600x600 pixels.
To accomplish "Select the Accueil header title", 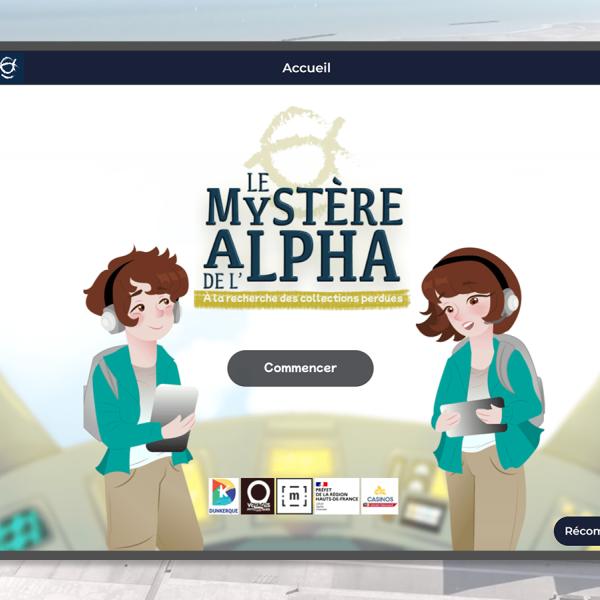I will point(306,68).
